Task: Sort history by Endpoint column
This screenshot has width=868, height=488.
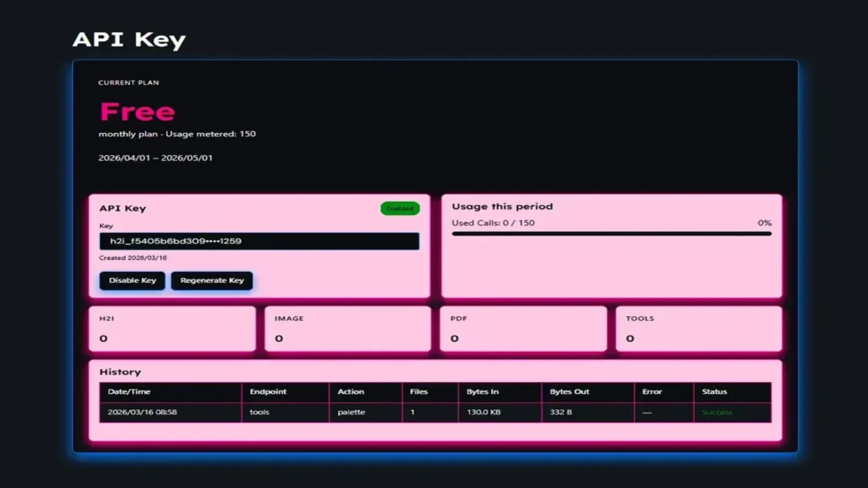Action: click(268, 391)
